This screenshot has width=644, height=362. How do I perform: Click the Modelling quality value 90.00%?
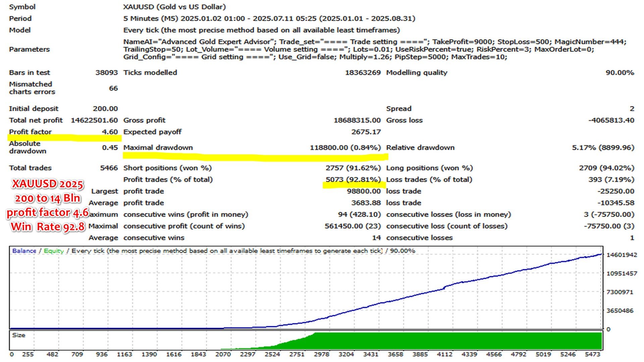point(620,72)
